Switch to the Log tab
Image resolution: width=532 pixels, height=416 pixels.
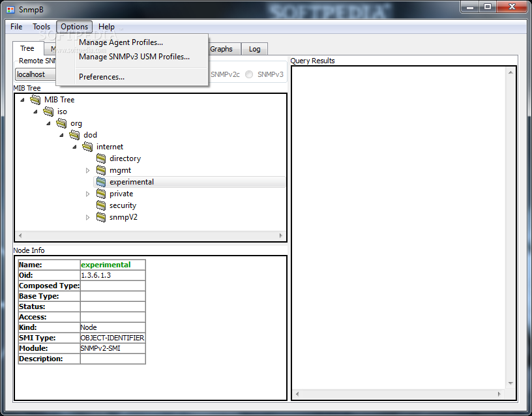(254, 49)
